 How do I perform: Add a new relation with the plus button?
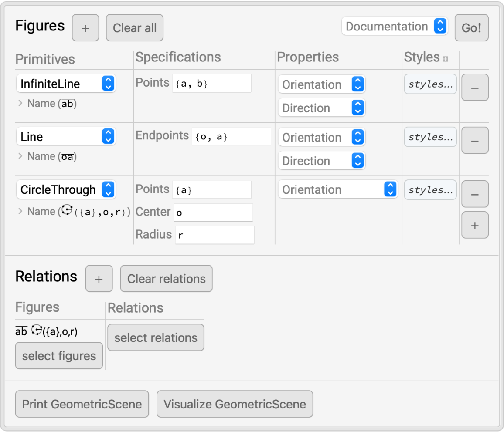pyautogui.click(x=99, y=279)
